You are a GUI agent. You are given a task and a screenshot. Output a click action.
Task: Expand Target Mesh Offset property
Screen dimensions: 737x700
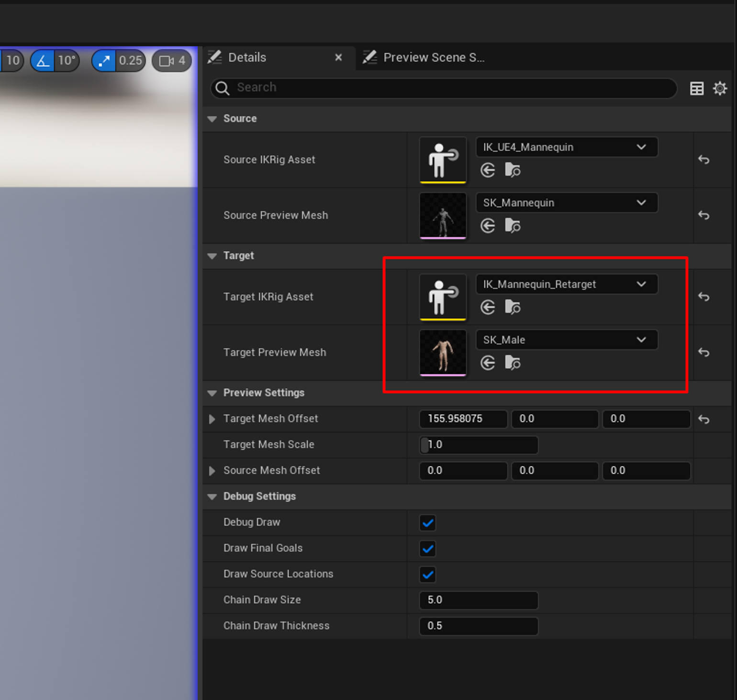coord(212,419)
